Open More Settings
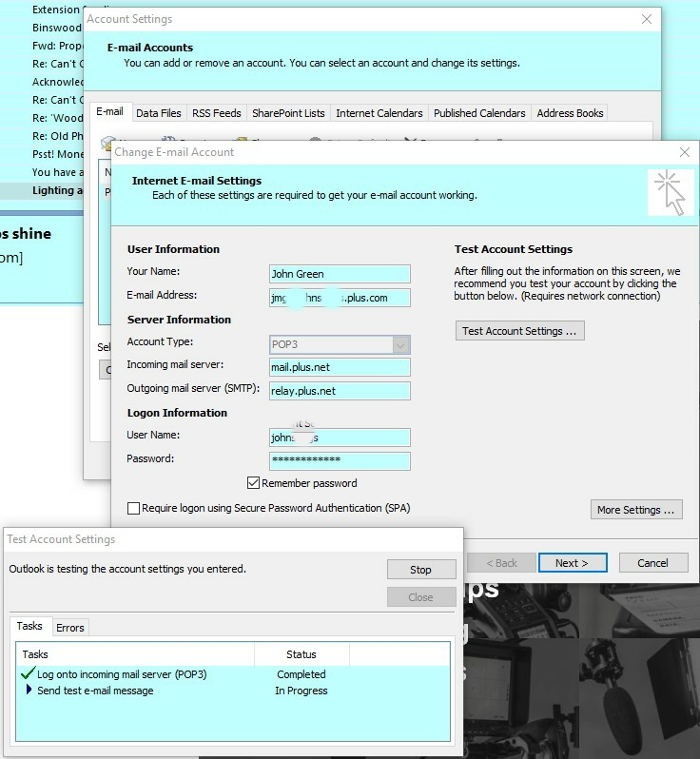 pos(635,510)
